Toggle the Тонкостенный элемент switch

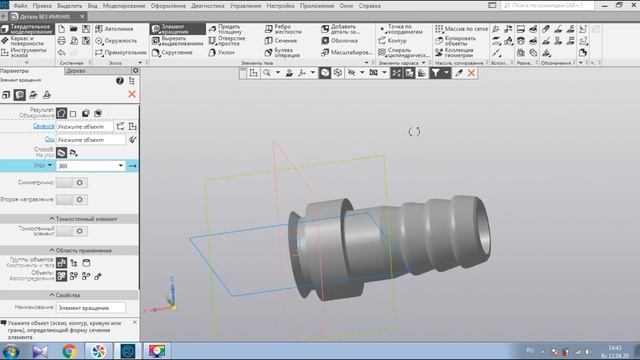pyautogui.click(x=71, y=231)
